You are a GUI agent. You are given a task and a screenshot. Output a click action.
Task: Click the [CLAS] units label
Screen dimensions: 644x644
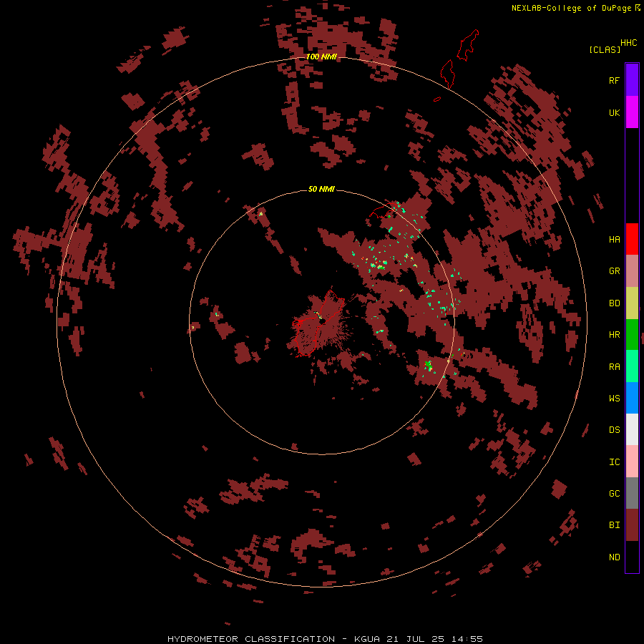pos(605,49)
